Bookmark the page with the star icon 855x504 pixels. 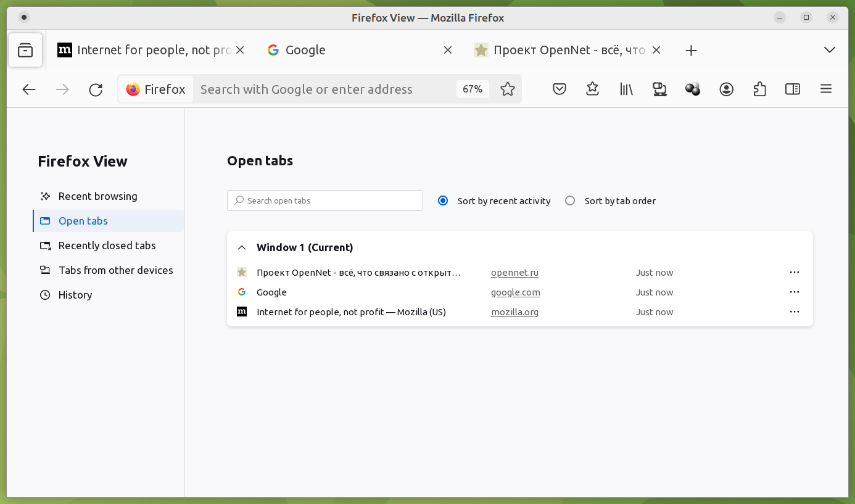click(x=508, y=89)
